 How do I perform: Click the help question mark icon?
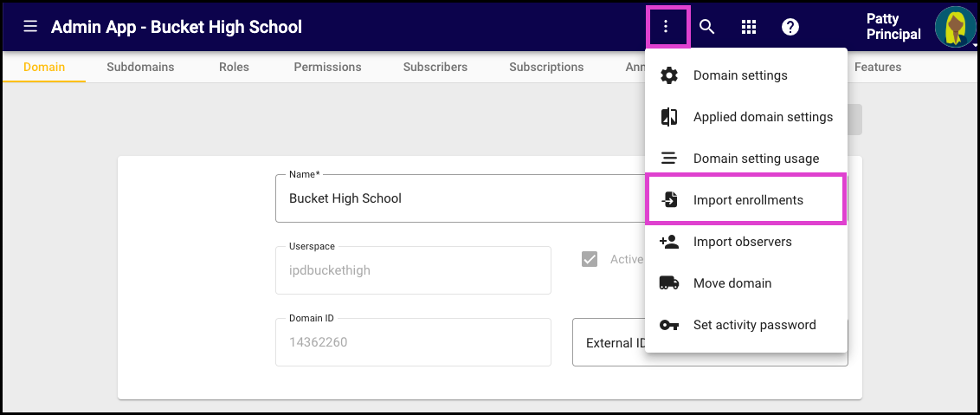coord(790,27)
